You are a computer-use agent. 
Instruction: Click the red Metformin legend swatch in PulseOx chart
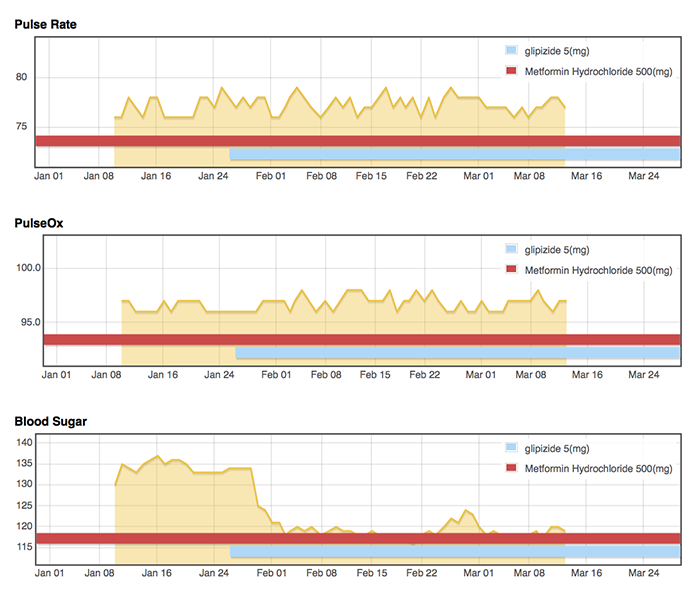(x=512, y=270)
